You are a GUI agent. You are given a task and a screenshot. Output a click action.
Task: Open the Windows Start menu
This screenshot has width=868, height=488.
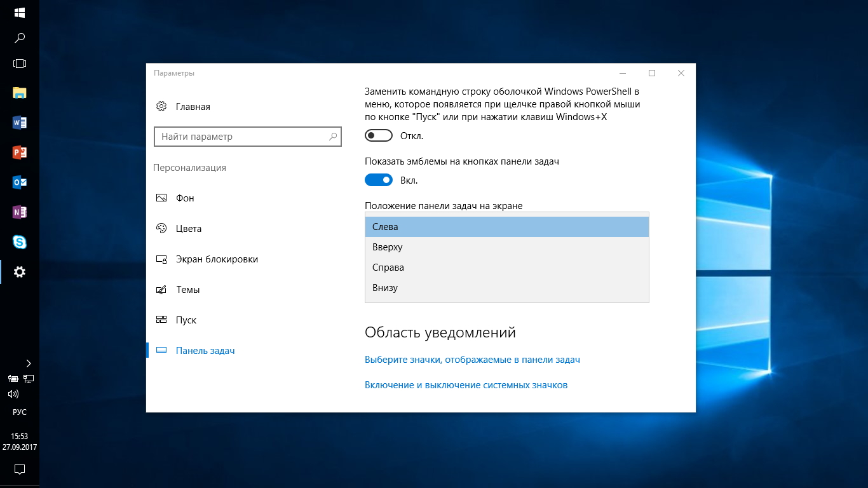[x=20, y=13]
